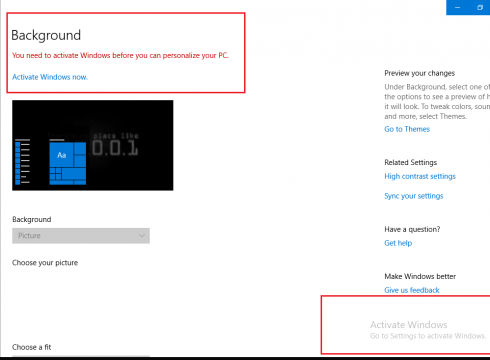Click Give us feedback link
The width and height of the screenshot is (490, 360).
[x=412, y=290]
